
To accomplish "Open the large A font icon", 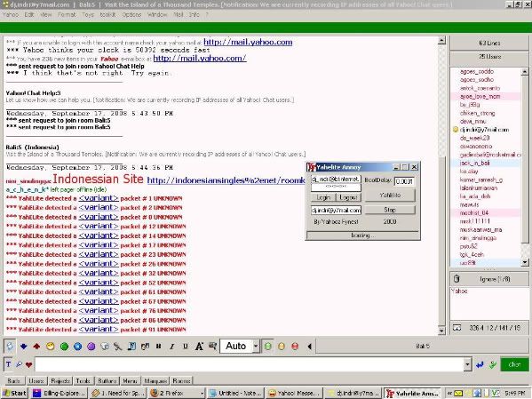I will pyautogui.click(x=199, y=347).
